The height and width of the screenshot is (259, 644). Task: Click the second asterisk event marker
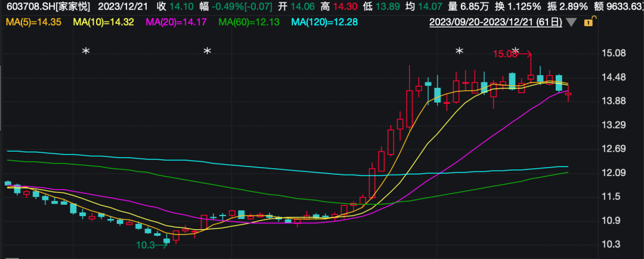[208, 52]
